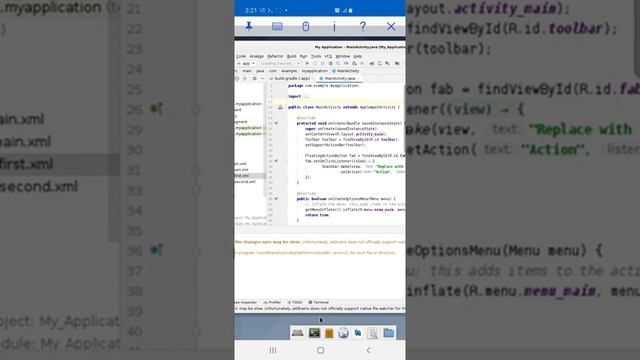Expand the 'Loading Devices' device dropdown

[280, 64]
